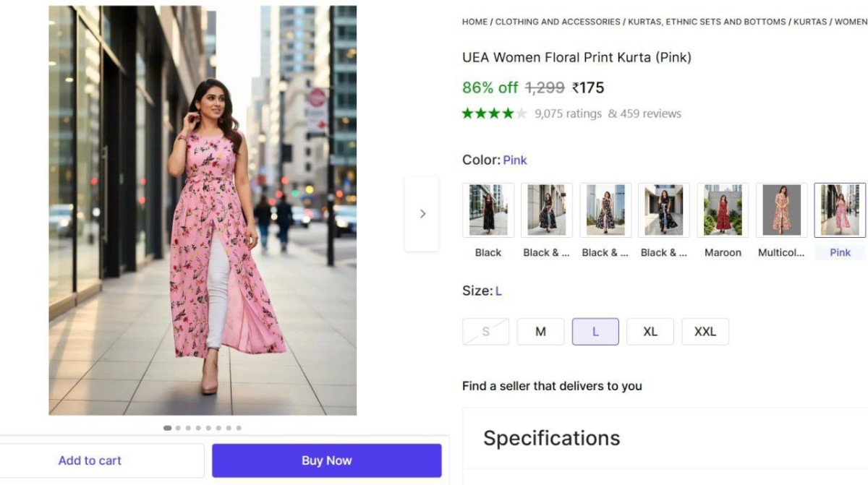Choose the Maroon kurta color option
Image resolution: width=868 pixels, height=485 pixels.
[723, 210]
